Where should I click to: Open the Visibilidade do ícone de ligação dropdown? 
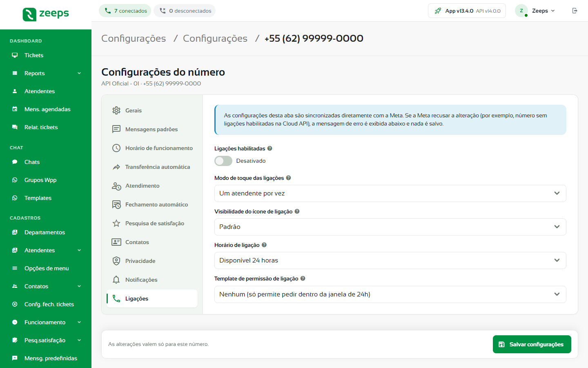(390, 227)
